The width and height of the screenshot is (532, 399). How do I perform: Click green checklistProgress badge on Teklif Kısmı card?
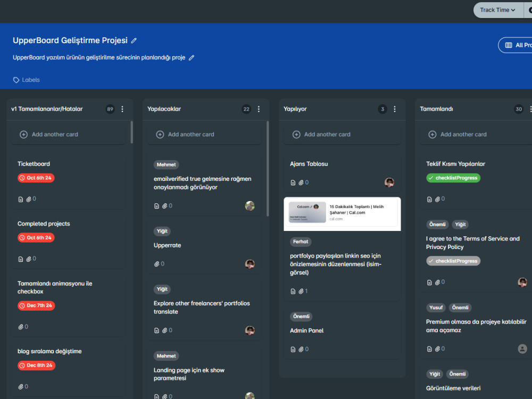453,178
